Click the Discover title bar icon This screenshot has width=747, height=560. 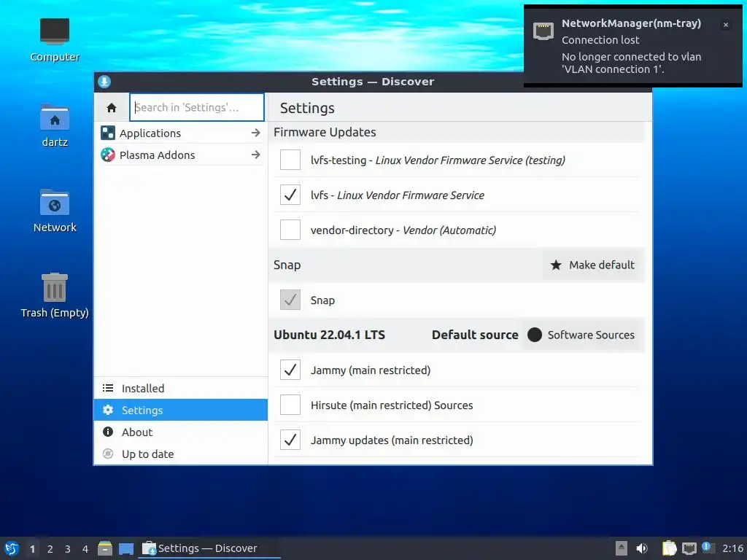pos(104,82)
